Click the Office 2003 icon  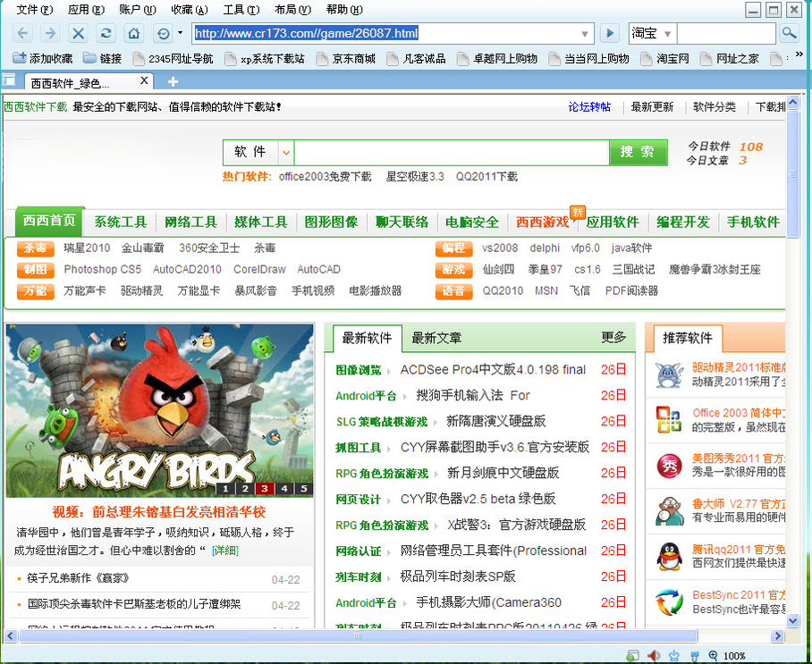[669, 420]
